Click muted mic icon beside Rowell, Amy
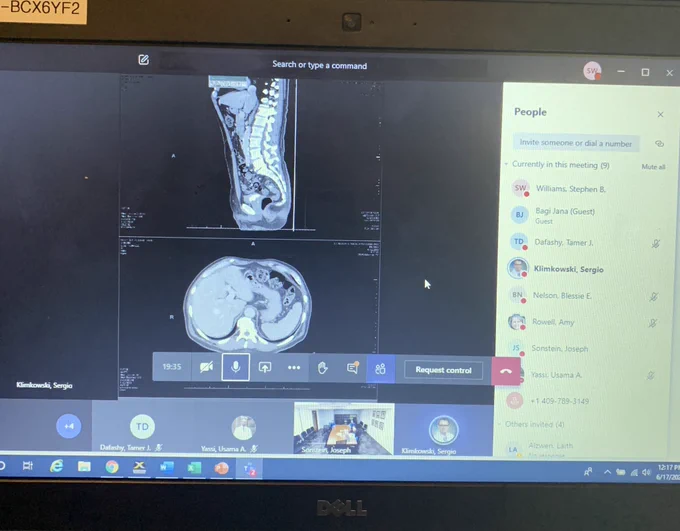 653,323
